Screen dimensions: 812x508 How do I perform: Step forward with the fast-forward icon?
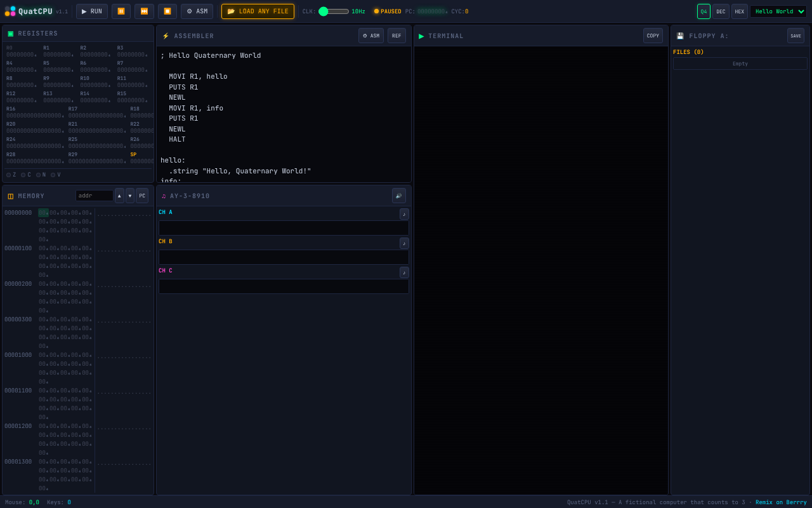[x=144, y=11]
